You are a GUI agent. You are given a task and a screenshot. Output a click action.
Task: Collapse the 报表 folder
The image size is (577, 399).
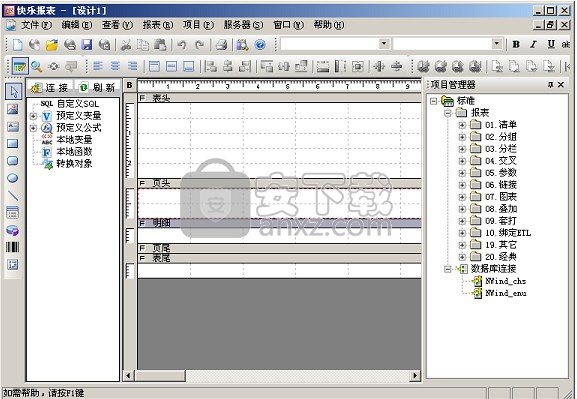[x=448, y=113]
